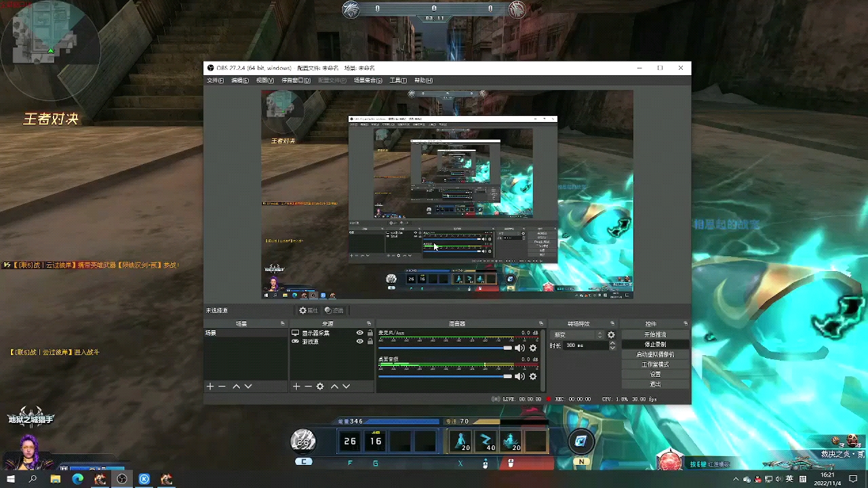Screen dimensions: 868x488
Task: Toggle visibility eye of 游戏源 source
Action: click(x=359, y=342)
